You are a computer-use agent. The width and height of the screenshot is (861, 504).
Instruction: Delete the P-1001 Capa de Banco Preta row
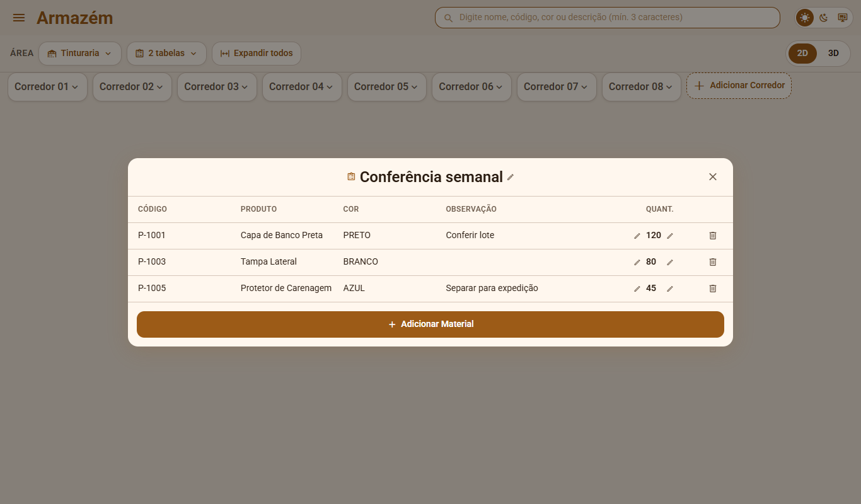click(713, 236)
